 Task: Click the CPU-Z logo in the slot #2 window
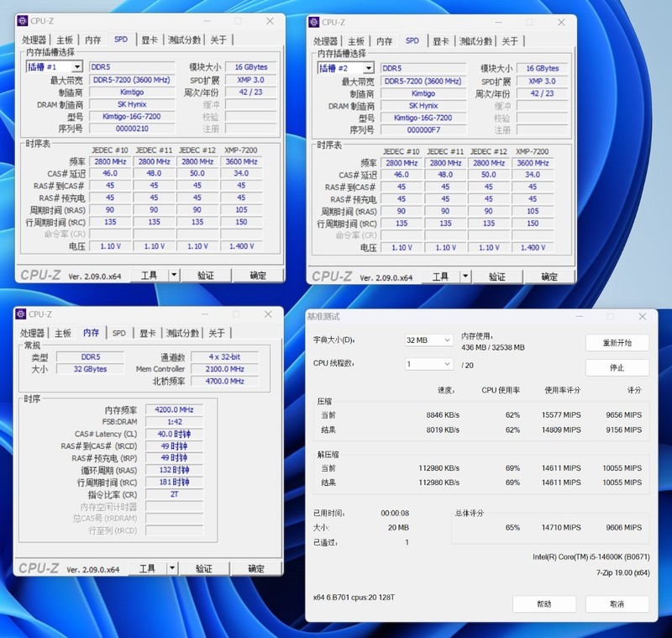coord(333,275)
